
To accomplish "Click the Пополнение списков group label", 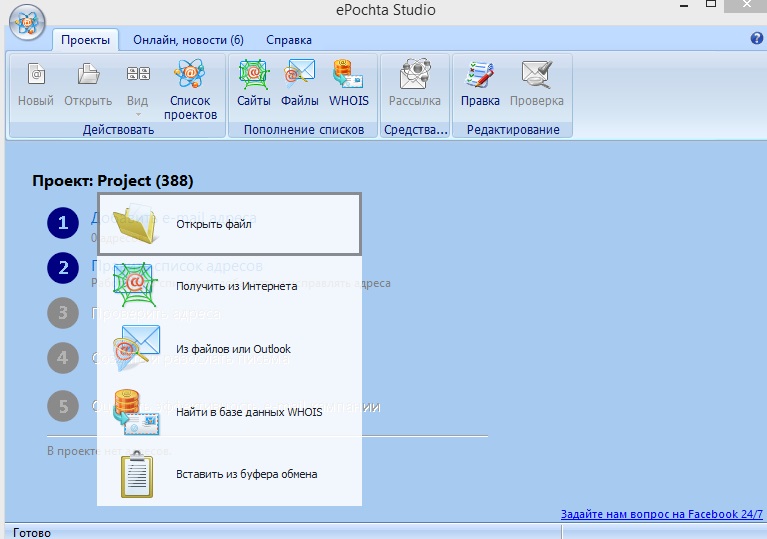I will pos(304,130).
